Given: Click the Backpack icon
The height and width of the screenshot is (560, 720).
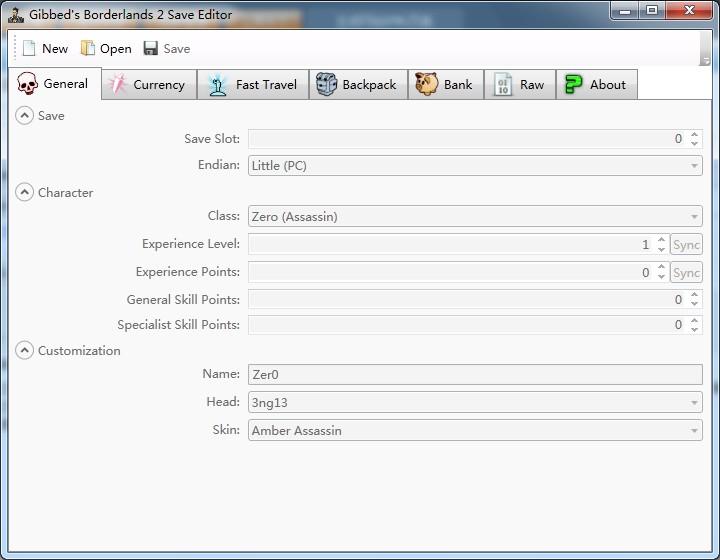Looking at the screenshot, I should coord(326,84).
